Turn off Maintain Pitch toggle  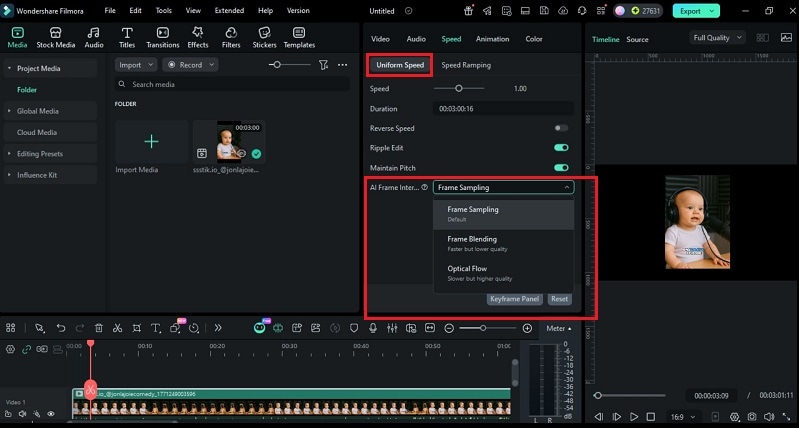[561, 168]
